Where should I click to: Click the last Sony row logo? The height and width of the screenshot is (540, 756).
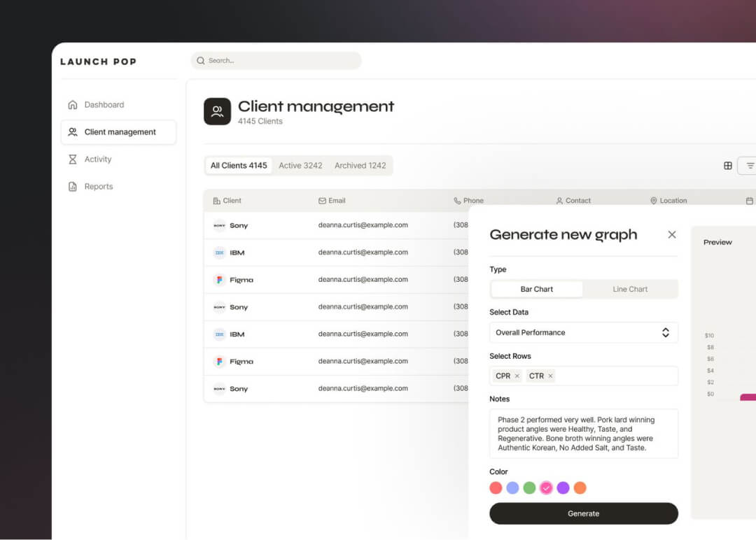pos(219,389)
